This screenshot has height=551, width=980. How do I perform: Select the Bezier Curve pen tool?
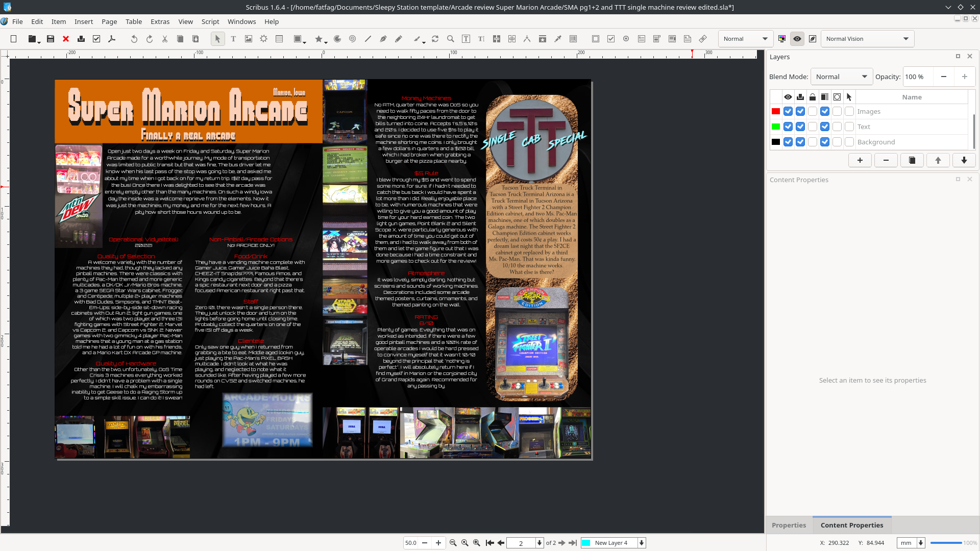coord(383,39)
